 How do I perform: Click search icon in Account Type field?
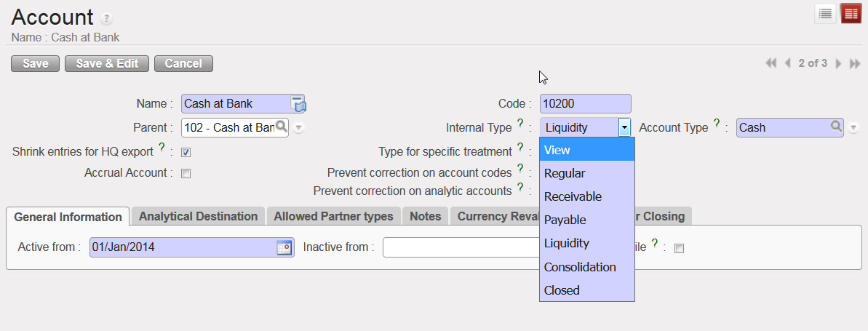(837, 127)
